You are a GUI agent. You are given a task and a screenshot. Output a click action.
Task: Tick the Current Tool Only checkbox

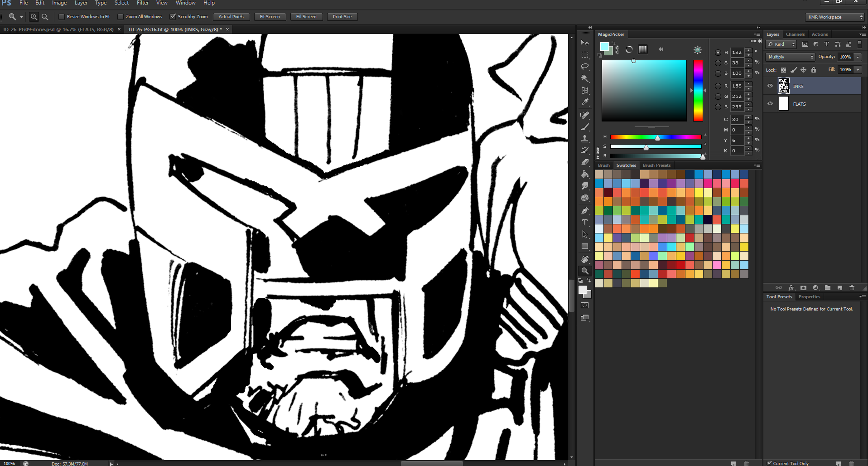coord(769,463)
